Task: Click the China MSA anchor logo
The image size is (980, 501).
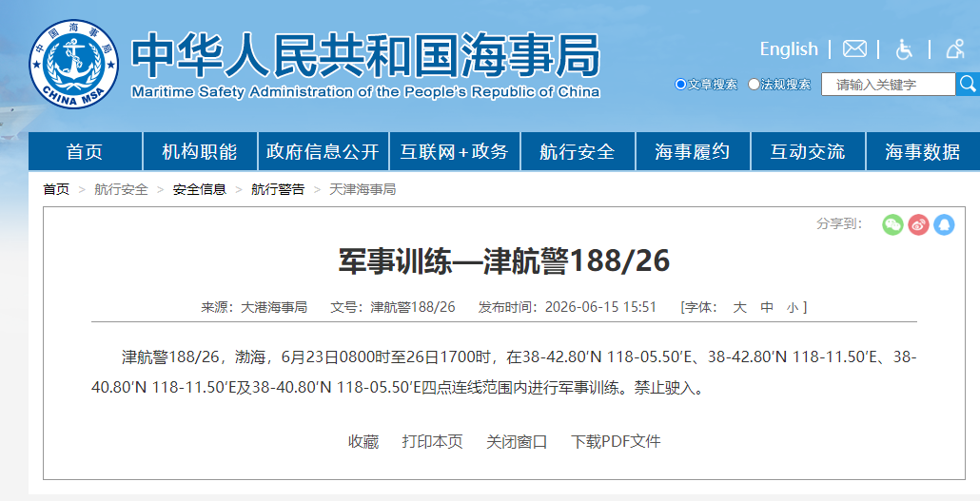Action: click(x=74, y=64)
